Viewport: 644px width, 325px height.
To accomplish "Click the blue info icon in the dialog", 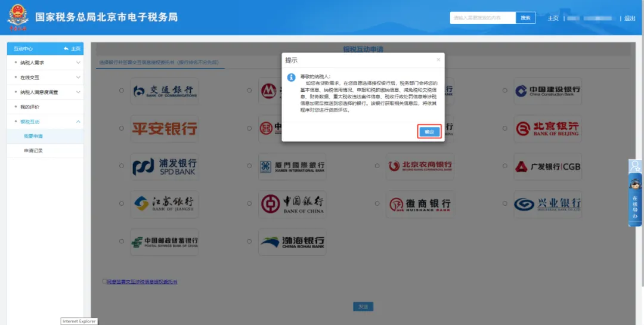I will click(291, 78).
